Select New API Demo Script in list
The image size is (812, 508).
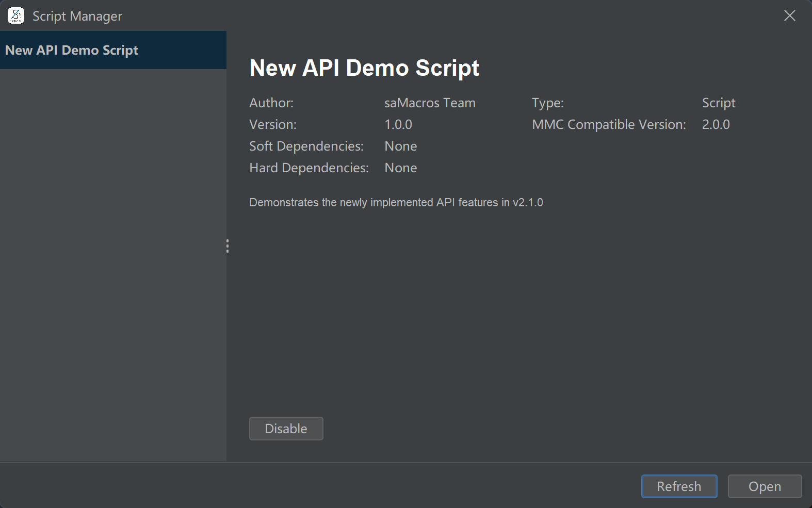(x=72, y=50)
